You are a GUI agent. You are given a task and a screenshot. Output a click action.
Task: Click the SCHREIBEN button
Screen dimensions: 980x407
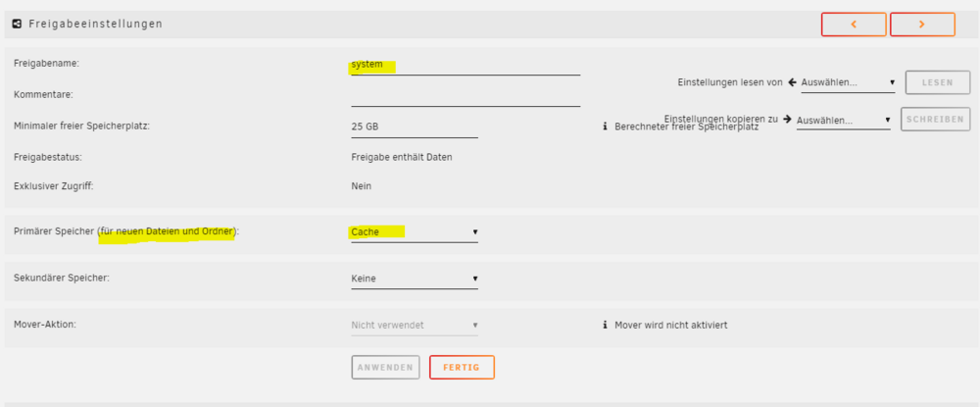coord(935,120)
